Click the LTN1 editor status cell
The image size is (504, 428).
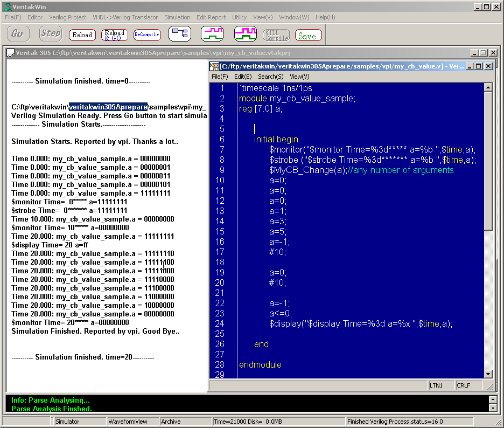tap(441, 385)
